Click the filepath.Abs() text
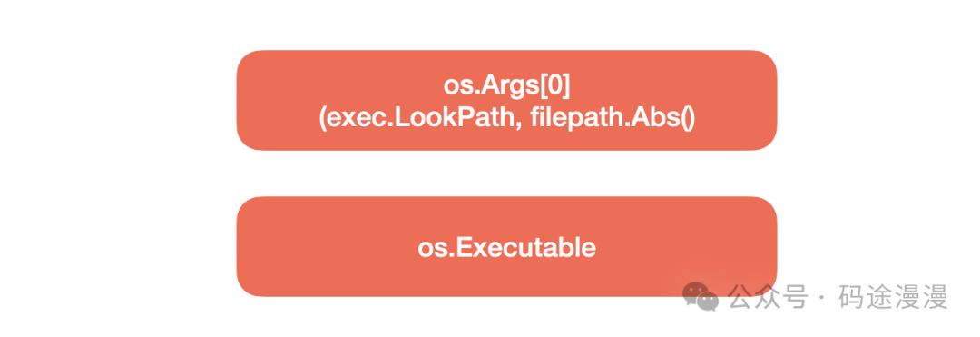The height and width of the screenshot is (337, 980). coord(613,117)
